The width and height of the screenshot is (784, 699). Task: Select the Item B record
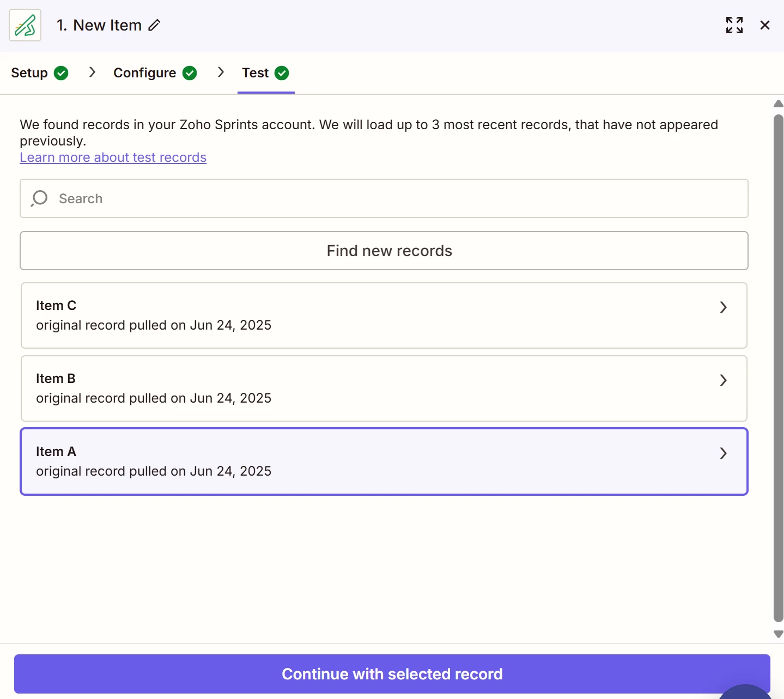384,388
